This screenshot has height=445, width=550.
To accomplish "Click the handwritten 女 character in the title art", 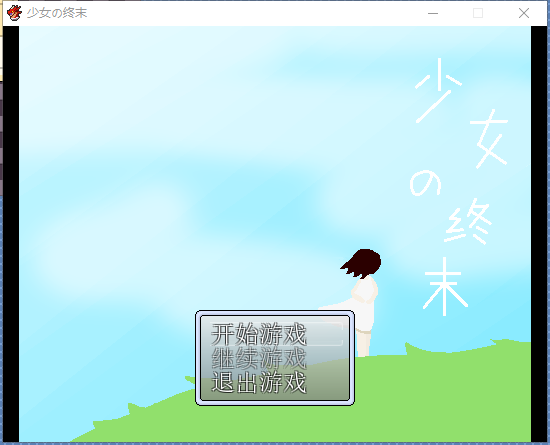I will 489,138.
